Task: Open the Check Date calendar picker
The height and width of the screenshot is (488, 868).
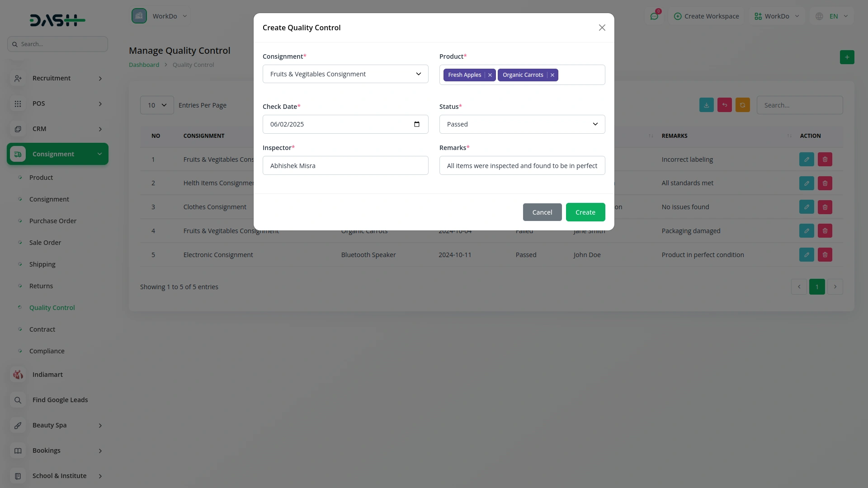Action: click(x=416, y=124)
